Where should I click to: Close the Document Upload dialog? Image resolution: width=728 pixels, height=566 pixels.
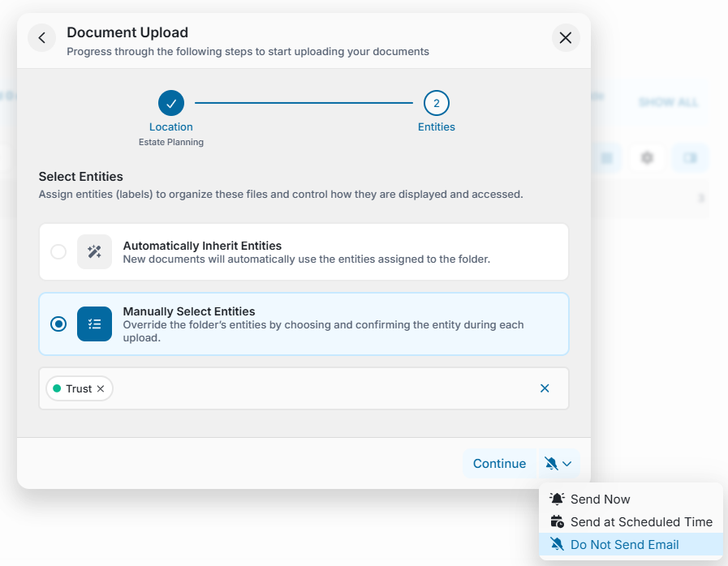(x=566, y=38)
